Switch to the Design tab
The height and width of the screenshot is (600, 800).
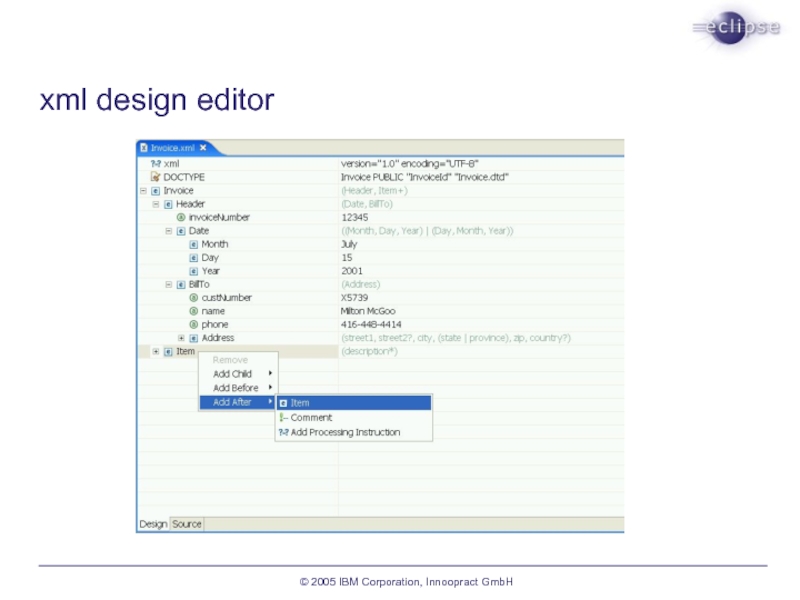point(153,524)
